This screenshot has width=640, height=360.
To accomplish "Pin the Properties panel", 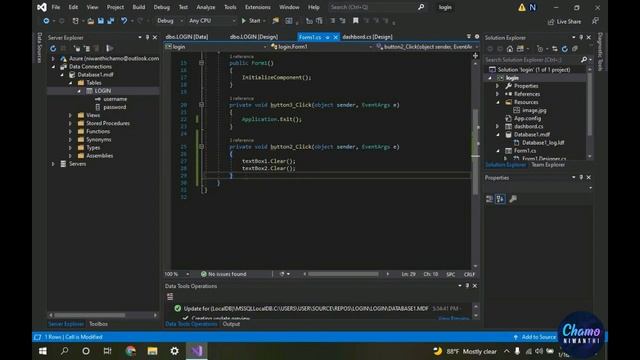I will click(x=581, y=178).
